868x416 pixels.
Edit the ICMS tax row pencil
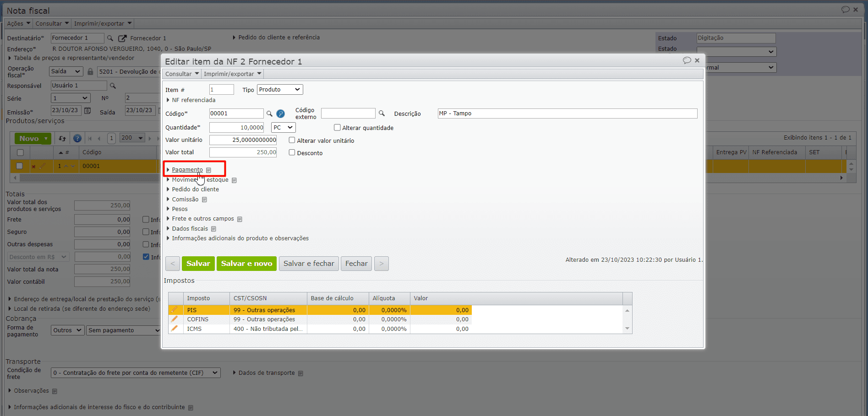tap(174, 329)
